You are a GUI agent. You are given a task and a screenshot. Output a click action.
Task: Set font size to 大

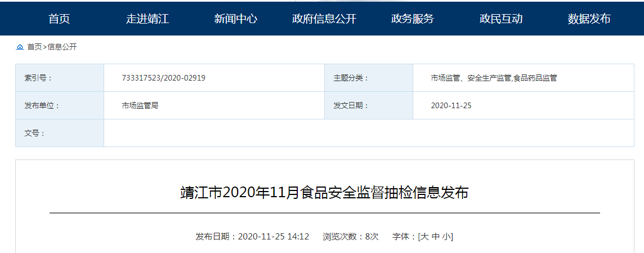(424, 237)
